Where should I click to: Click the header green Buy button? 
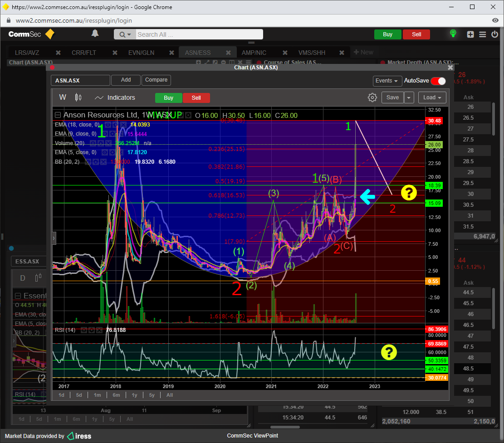click(388, 34)
